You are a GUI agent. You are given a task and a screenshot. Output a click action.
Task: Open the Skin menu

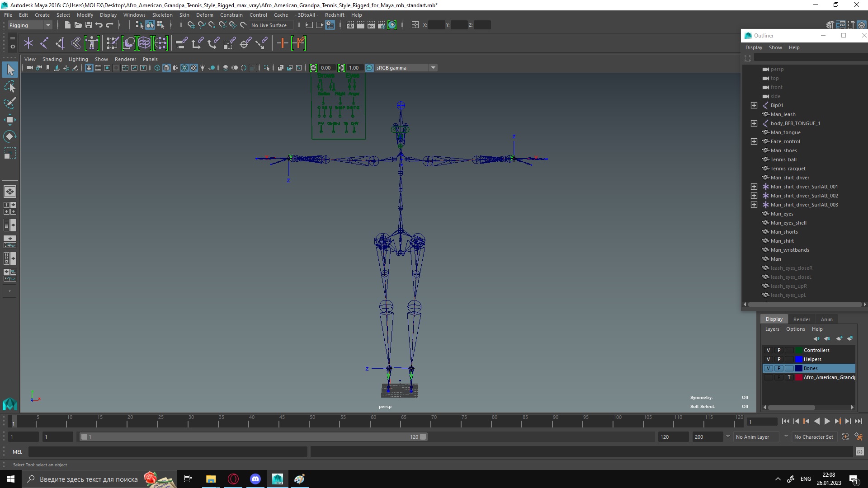(x=184, y=15)
